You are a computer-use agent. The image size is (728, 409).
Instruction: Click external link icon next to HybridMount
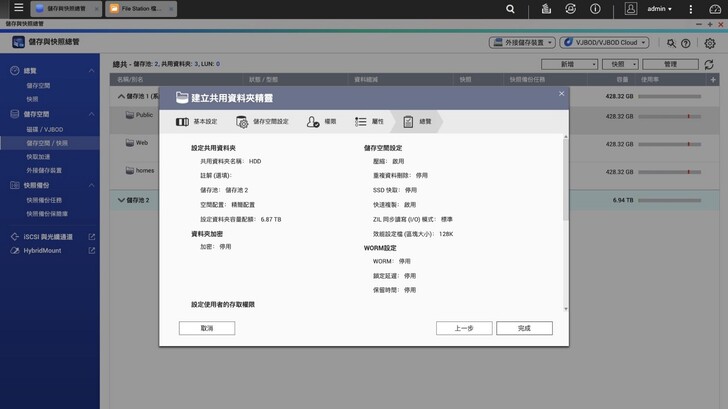point(91,251)
